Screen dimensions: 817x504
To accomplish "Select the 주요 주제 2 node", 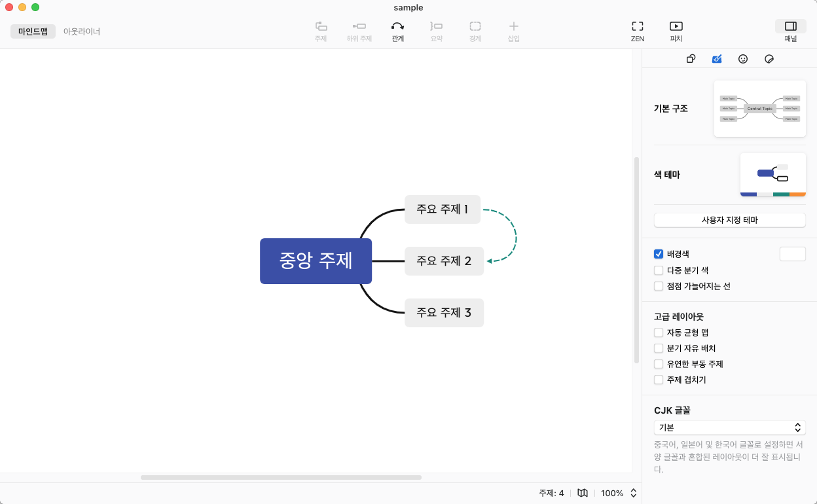I will click(444, 261).
